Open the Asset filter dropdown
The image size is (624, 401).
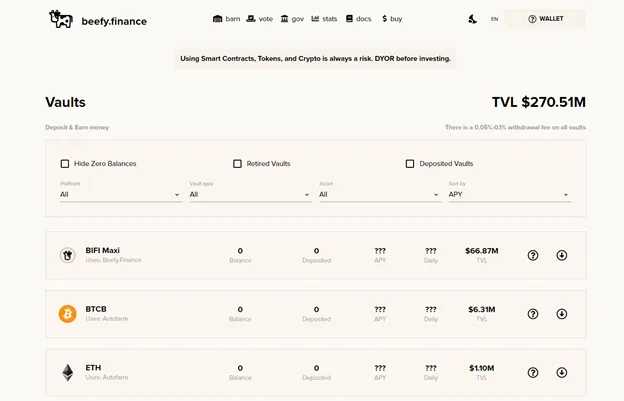[x=380, y=195]
